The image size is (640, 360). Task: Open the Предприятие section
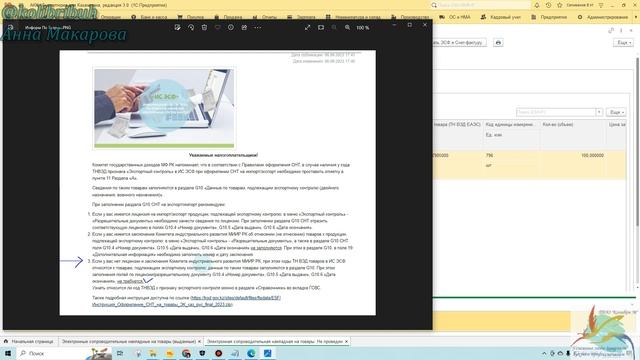click(x=549, y=17)
